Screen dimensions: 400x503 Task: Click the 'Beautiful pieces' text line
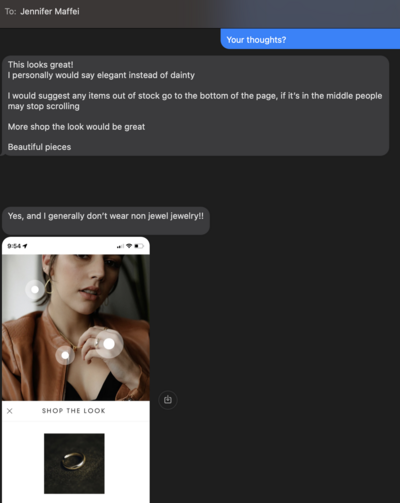(39, 147)
